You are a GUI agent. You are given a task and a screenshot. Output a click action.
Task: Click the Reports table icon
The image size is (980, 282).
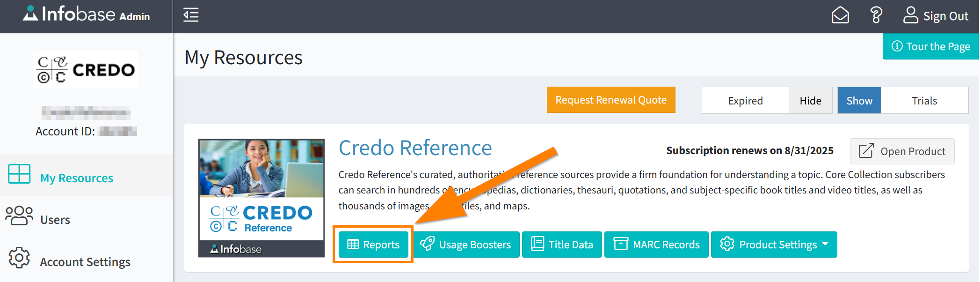353,245
